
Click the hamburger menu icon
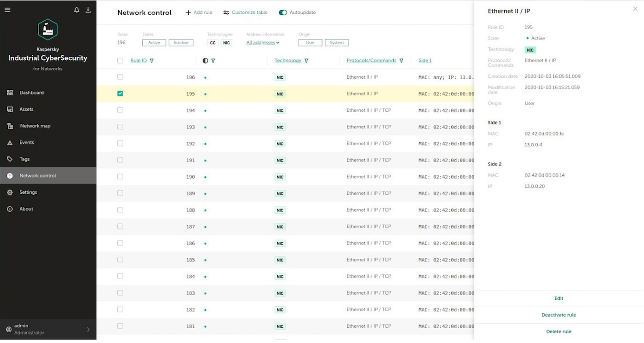click(7, 10)
